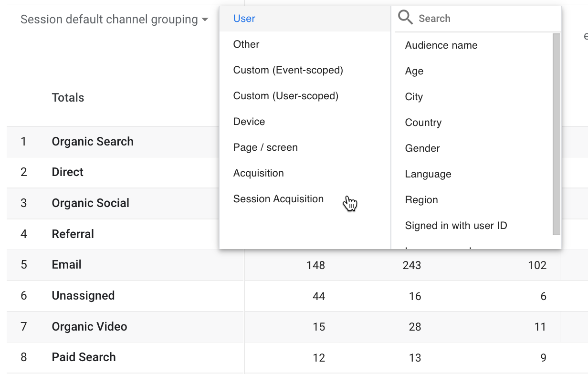
Task: Open the Page / screen category
Action: 265,147
